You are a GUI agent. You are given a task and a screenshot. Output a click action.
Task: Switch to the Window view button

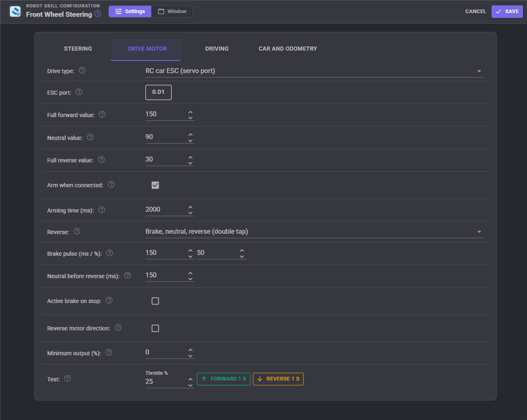point(172,11)
